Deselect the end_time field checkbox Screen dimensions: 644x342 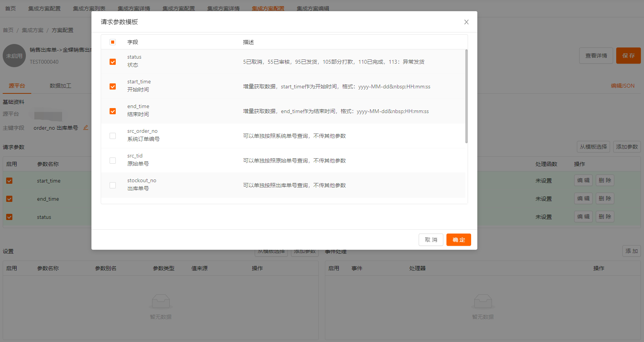[113, 111]
